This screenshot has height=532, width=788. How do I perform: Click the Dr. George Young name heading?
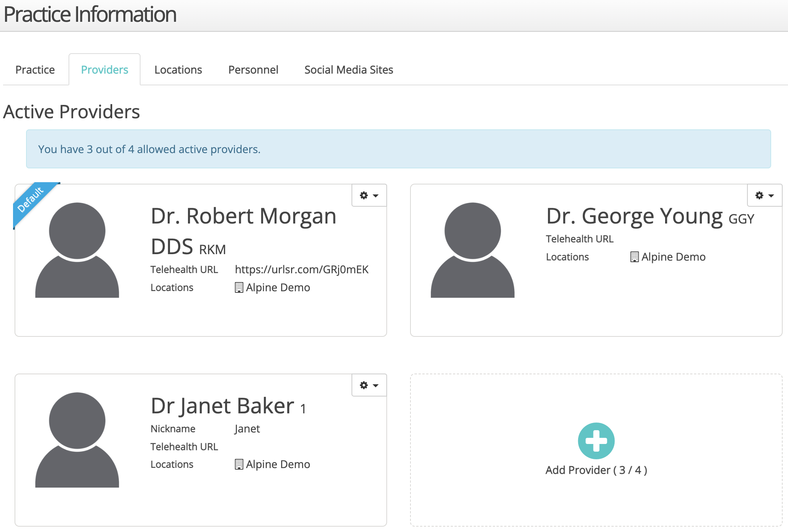[634, 216]
